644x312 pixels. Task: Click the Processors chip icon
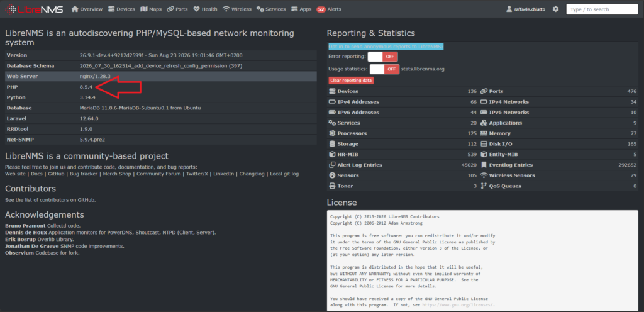(x=332, y=133)
